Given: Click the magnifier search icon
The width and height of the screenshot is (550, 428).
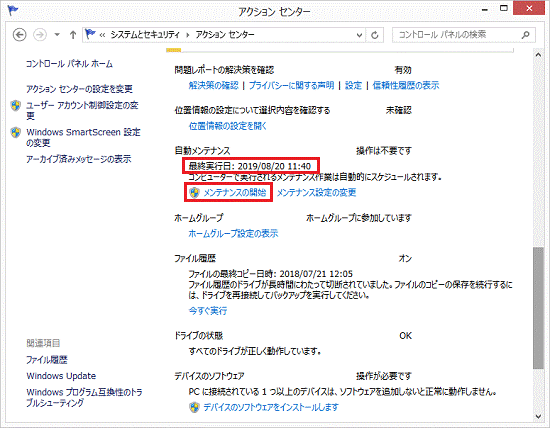Looking at the screenshot, I should (525, 35).
